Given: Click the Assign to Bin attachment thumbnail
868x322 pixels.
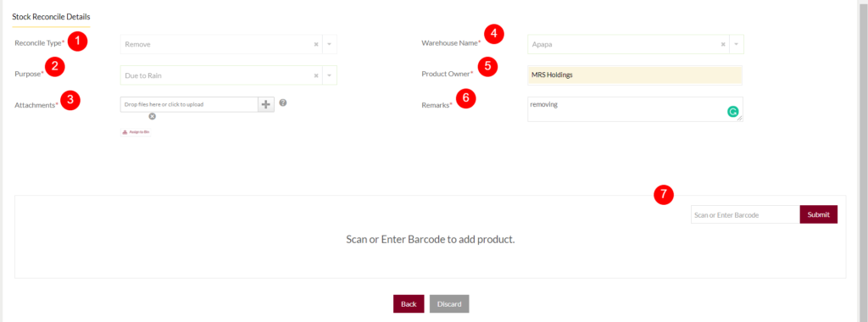Looking at the screenshot, I should (x=136, y=132).
